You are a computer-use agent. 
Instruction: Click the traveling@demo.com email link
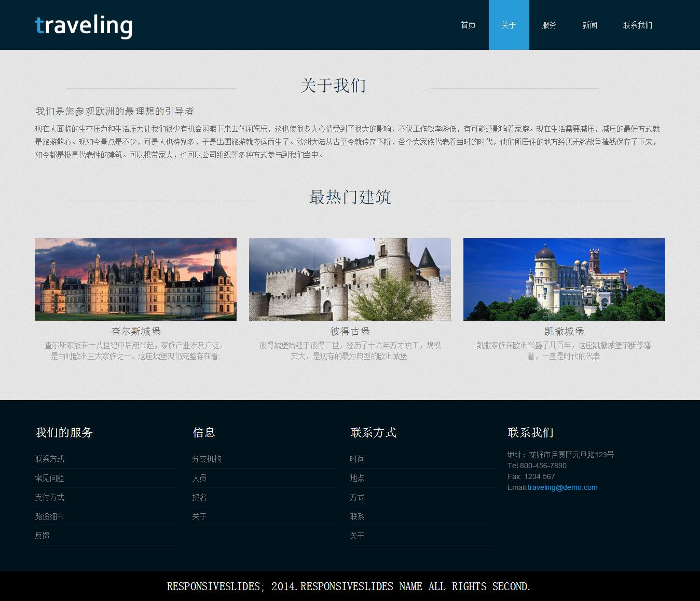click(562, 487)
